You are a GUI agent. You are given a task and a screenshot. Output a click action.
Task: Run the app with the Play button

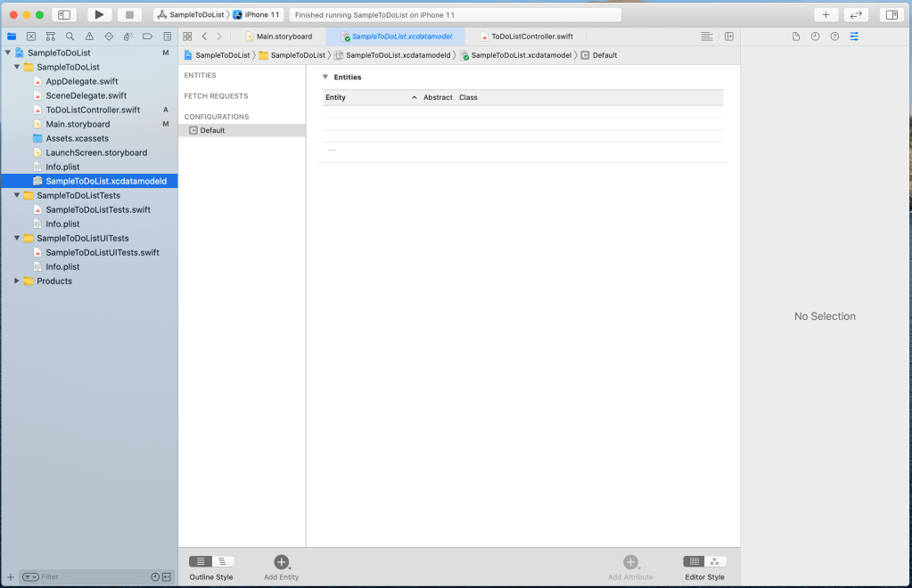tap(99, 15)
